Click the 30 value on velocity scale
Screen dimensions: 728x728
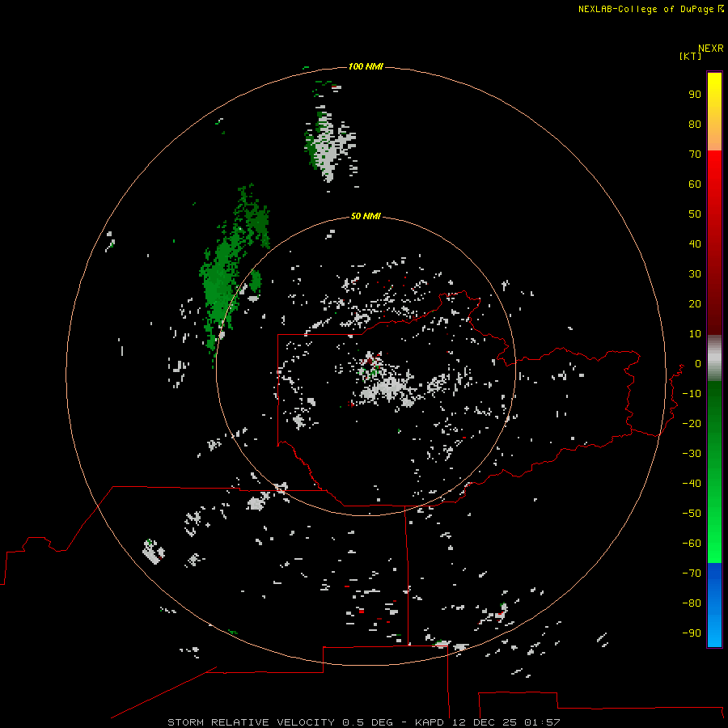(695, 274)
